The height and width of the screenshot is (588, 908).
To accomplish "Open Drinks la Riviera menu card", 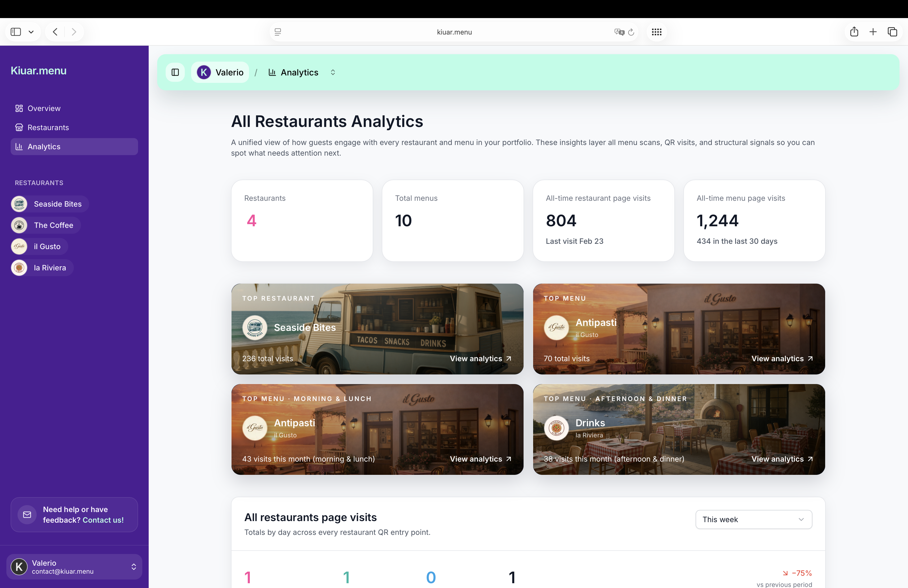I will click(590, 423).
